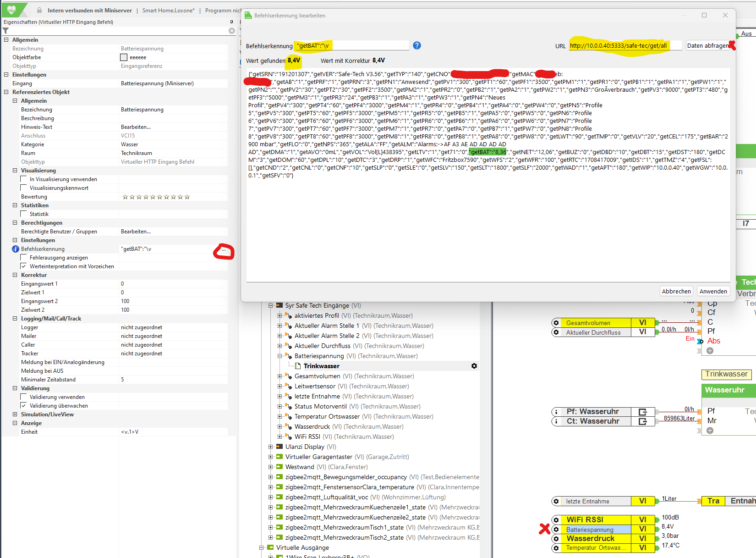
Task: Click the URL input field
Action: (x=625, y=45)
